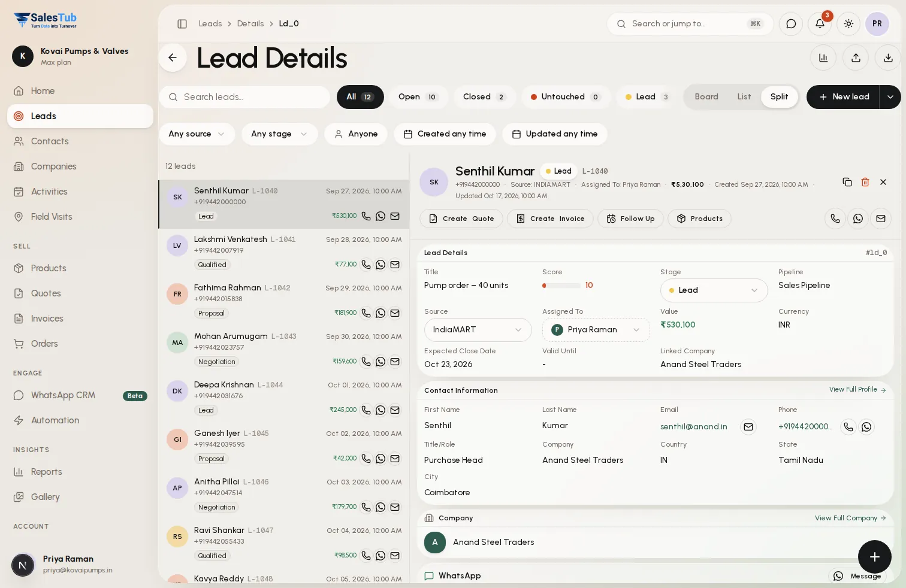The image size is (906, 588).
Task: Click phone icon on Deepa Krishnan row
Action: (x=366, y=410)
